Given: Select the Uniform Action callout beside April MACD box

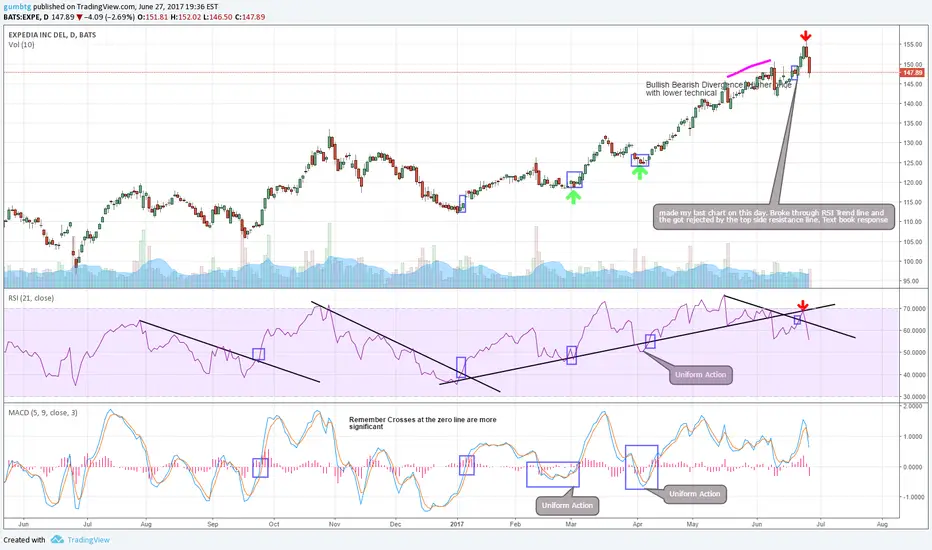Looking at the screenshot, I should click(x=695, y=494).
